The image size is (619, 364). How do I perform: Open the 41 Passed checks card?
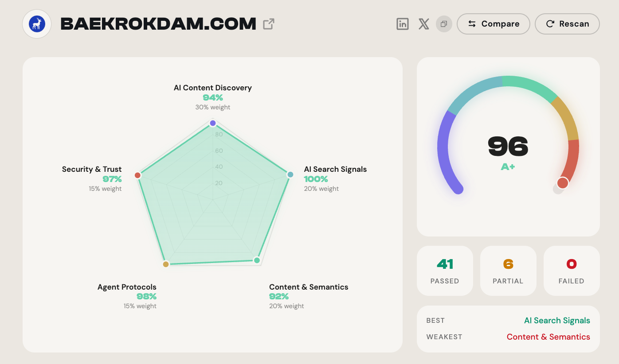click(x=445, y=271)
